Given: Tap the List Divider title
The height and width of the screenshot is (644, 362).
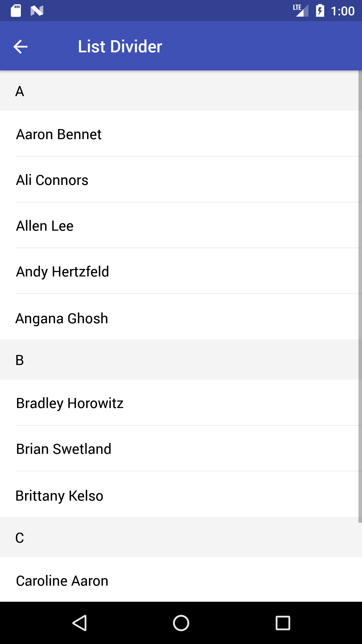Looking at the screenshot, I should [x=120, y=47].
